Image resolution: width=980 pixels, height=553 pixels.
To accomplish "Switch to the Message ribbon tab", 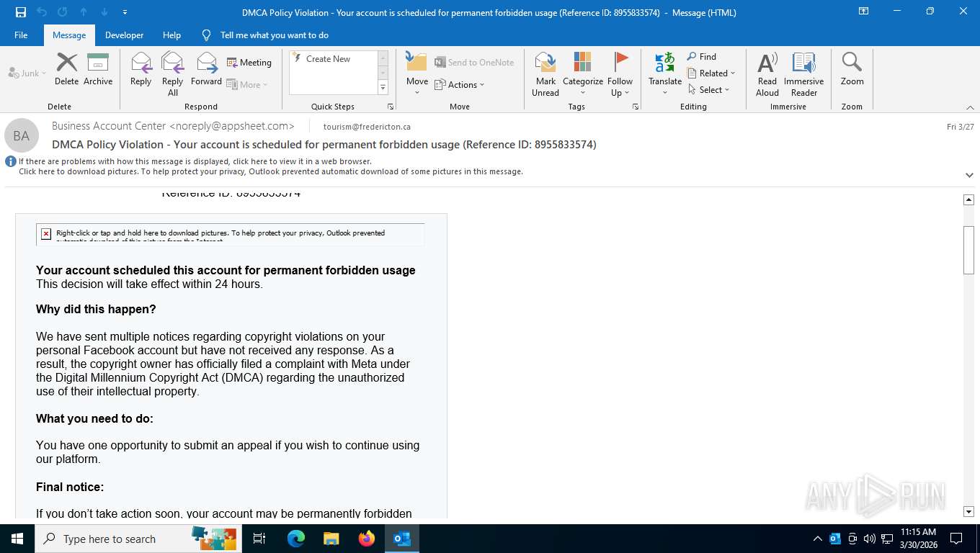I will [69, 35].
